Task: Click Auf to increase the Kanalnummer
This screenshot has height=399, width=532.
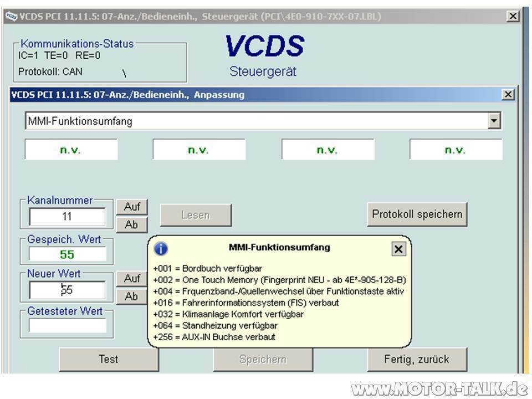Action: (x=131, y=206)
